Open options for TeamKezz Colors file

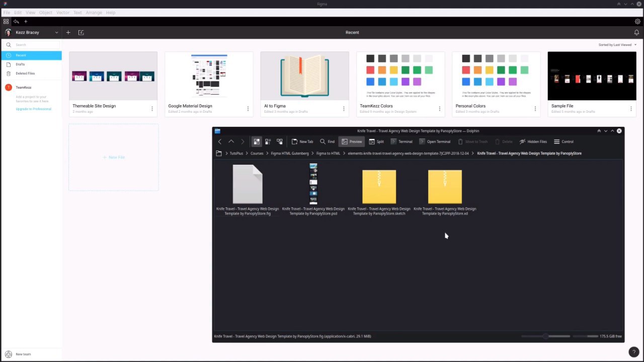439,109
